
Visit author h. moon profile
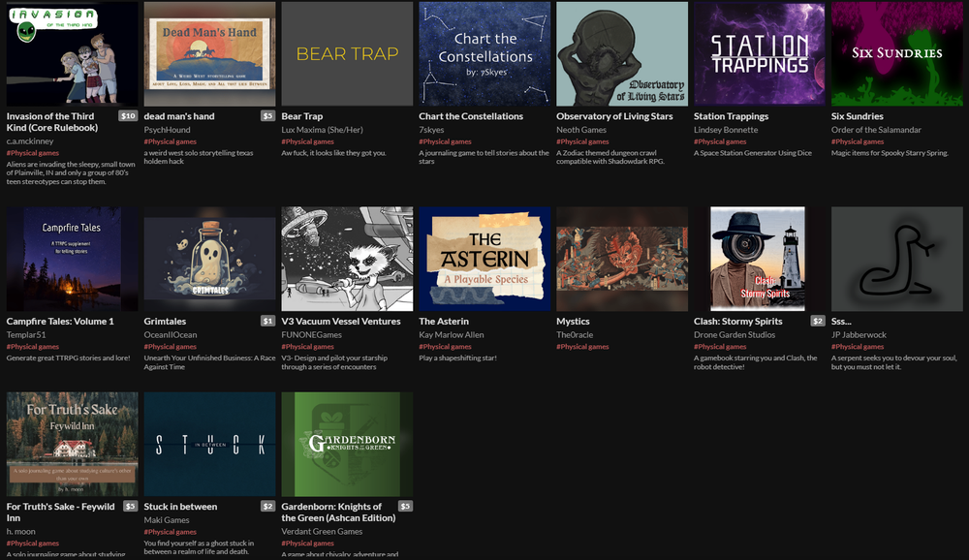click(21, 532)
